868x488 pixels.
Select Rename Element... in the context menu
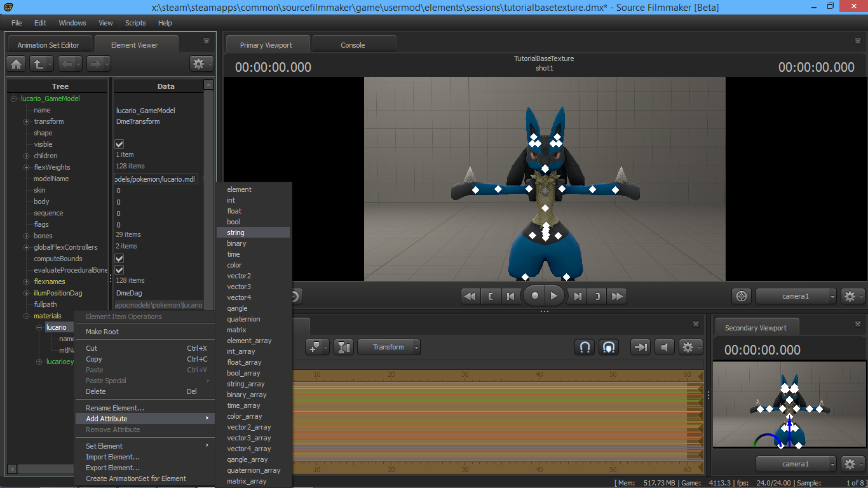[115, 408]
